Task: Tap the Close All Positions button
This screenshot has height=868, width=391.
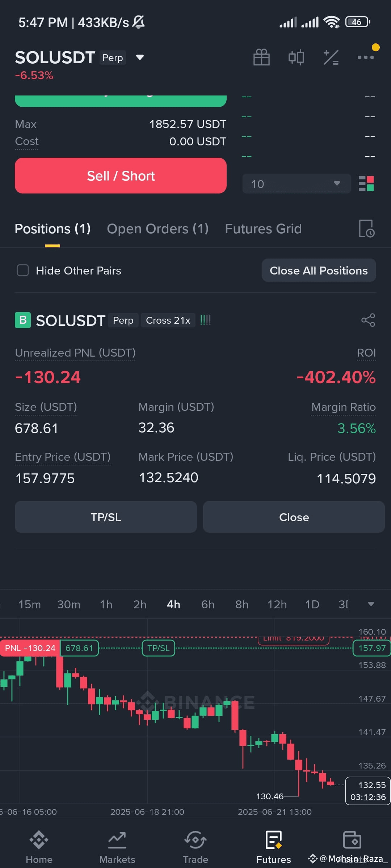Action: [319, 270]
